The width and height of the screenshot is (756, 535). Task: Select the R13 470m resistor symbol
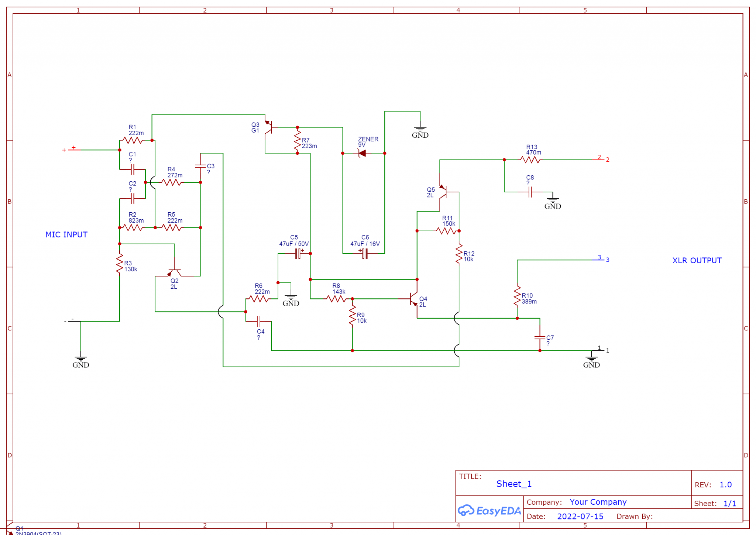point(530,160)
